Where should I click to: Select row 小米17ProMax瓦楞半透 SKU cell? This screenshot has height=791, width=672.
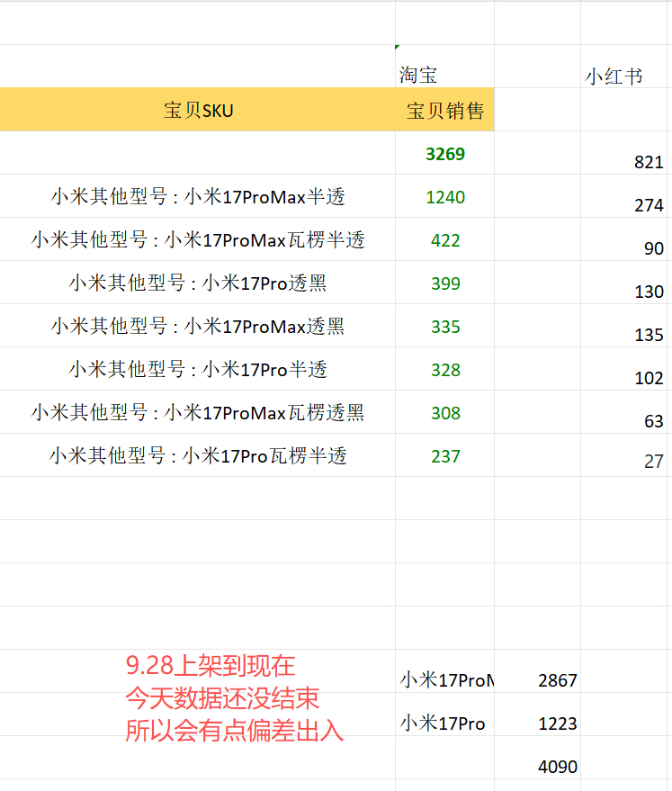click(198, 239)
